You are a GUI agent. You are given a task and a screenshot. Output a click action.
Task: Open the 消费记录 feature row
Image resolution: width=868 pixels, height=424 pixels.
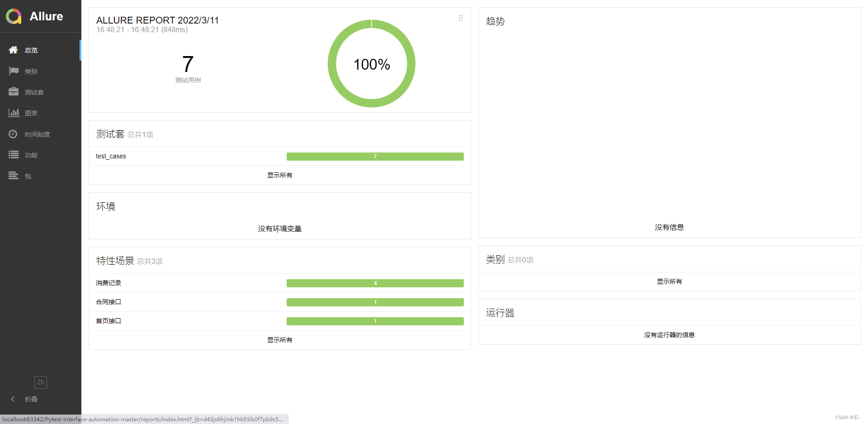click(280, 283)
